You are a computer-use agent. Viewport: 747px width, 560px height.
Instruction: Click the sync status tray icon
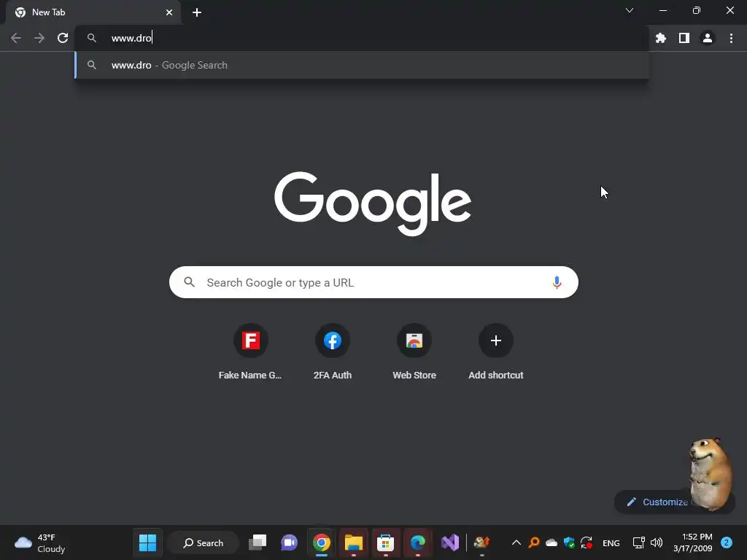(587, 542)
